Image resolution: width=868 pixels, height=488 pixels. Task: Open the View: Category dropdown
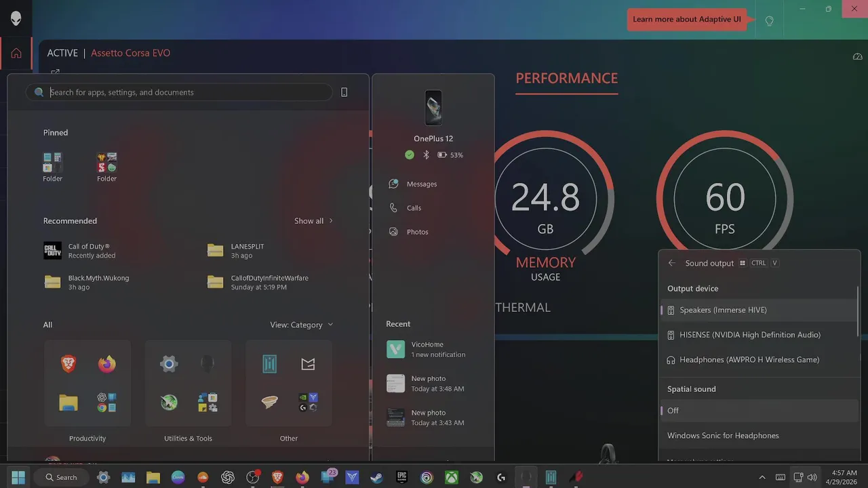click(x=302, y=325)
